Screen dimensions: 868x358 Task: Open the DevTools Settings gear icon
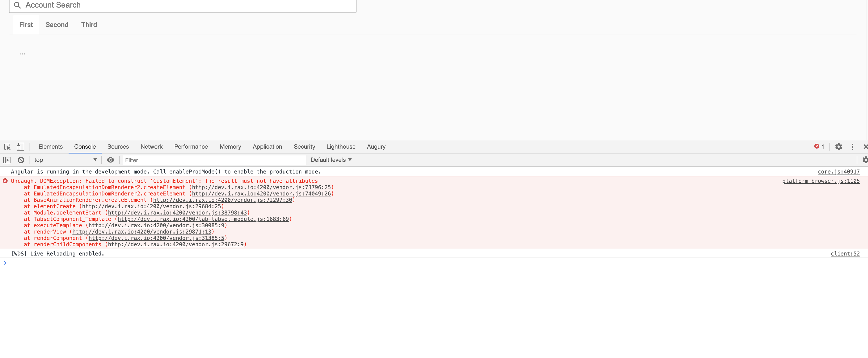pyautogui.click(x=839, y=147)
